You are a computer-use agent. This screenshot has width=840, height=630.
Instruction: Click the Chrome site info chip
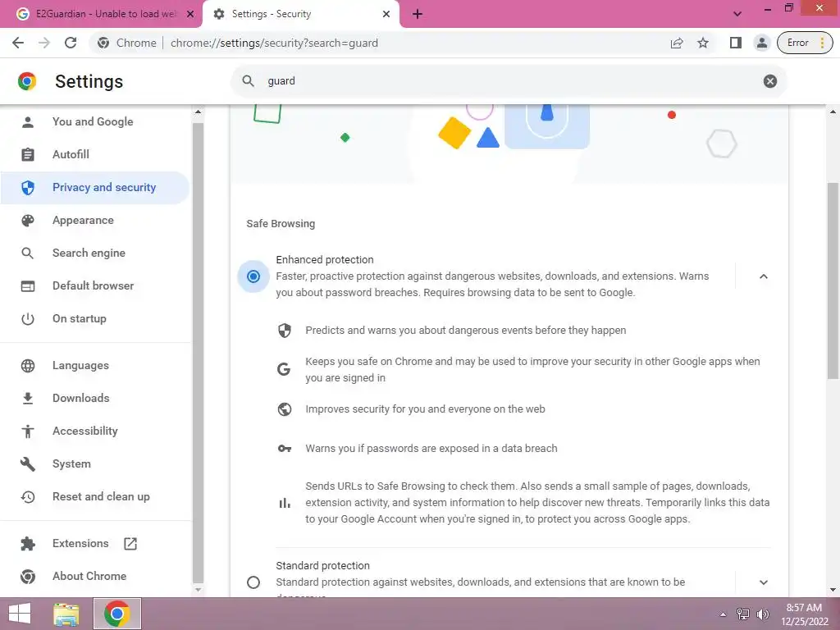pos(127,43)
